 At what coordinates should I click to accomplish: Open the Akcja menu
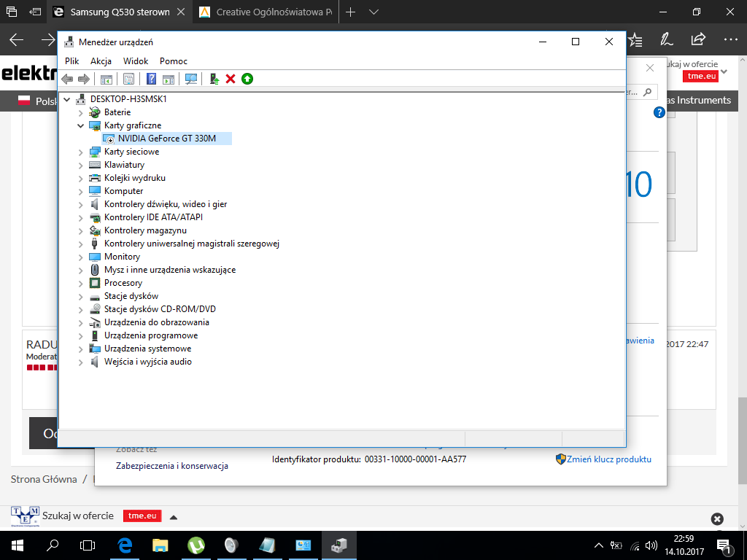[101, 61]
